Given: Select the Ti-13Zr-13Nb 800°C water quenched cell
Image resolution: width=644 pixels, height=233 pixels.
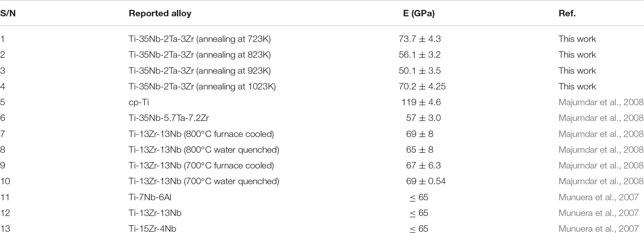Looking at the screenshot, I should click(204, 150).
